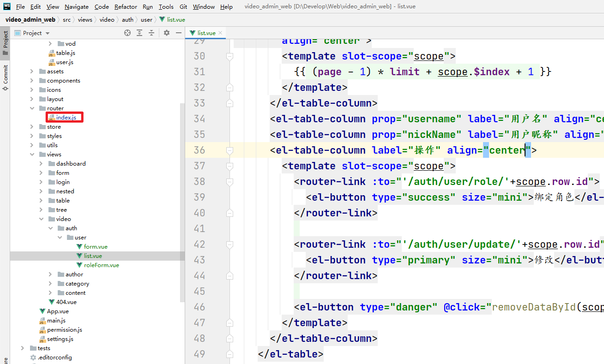Click the auth breadcrumb
604x364 pixels.
pos(128,19)
